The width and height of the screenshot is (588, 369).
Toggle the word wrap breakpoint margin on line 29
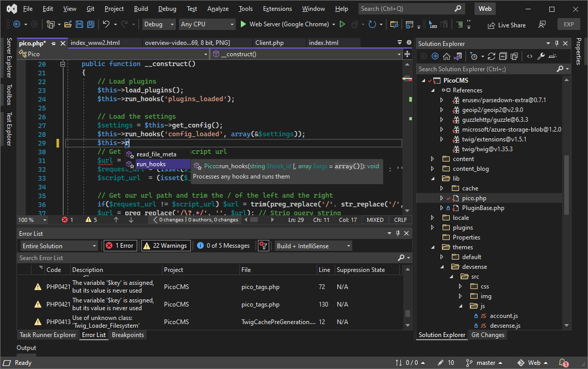click(x=57, y=142)
